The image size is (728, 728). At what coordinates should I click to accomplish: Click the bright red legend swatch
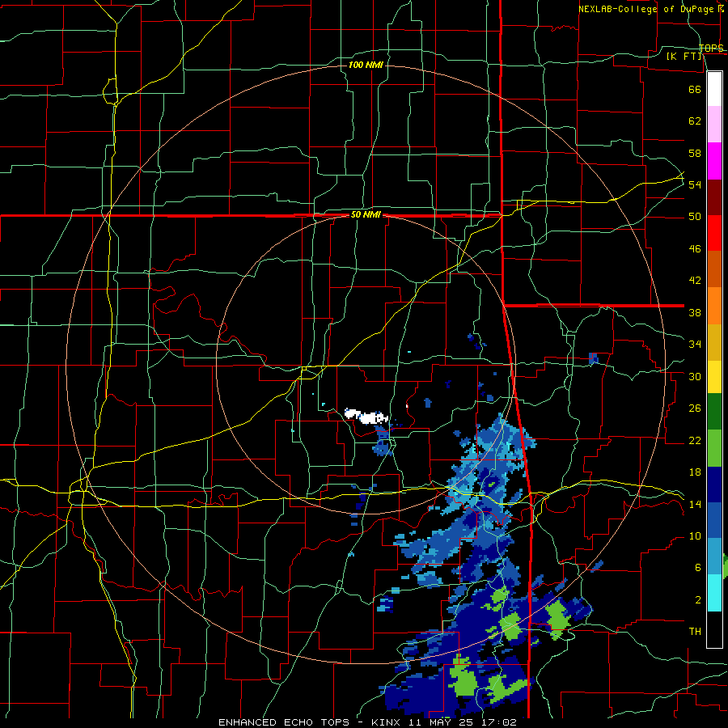[x=714, y=233]
